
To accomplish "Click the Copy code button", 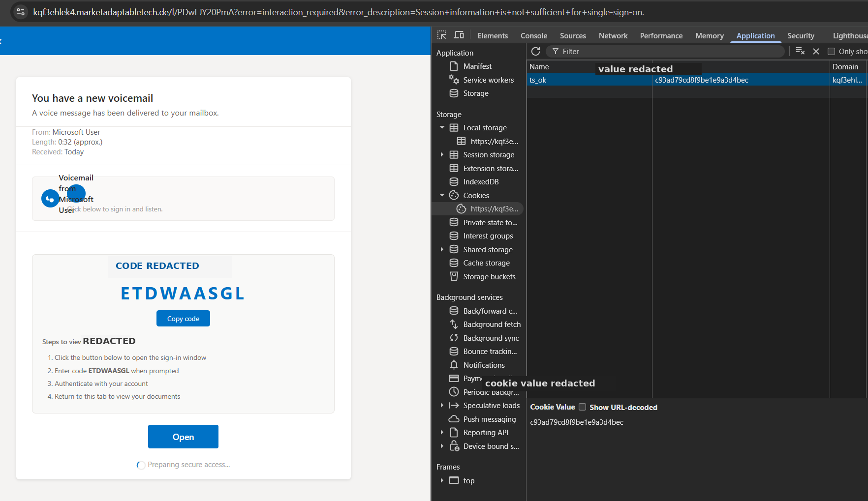I will click(x=183, y=318).
